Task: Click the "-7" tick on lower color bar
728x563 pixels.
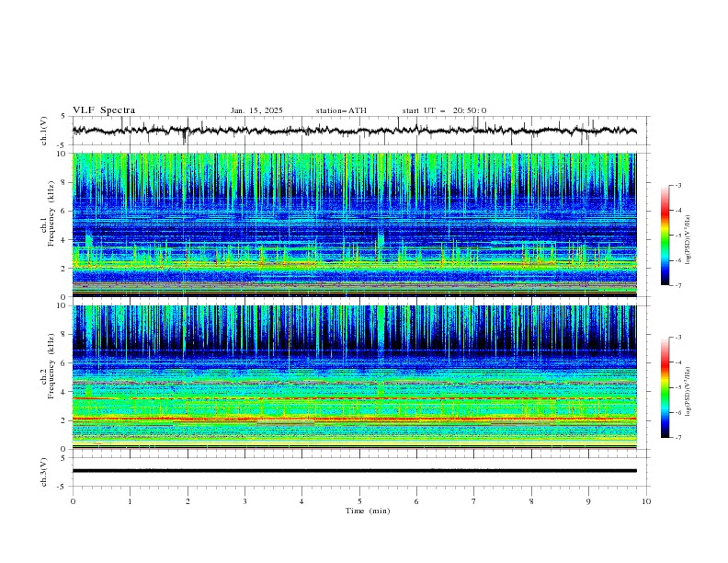Action: tap(678, 437)
